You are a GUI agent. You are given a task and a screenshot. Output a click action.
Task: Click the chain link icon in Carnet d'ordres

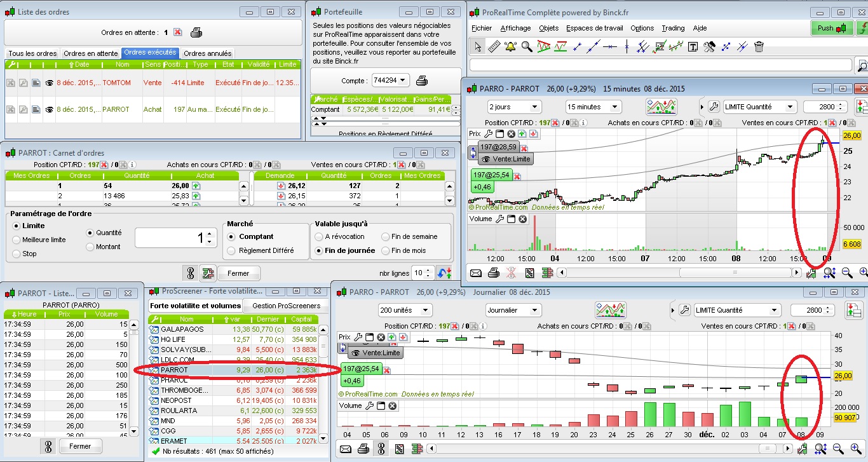click(x=189, y=273)
